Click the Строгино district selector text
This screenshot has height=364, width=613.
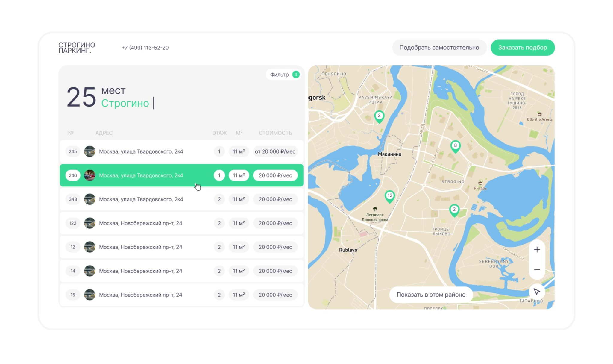125,103
